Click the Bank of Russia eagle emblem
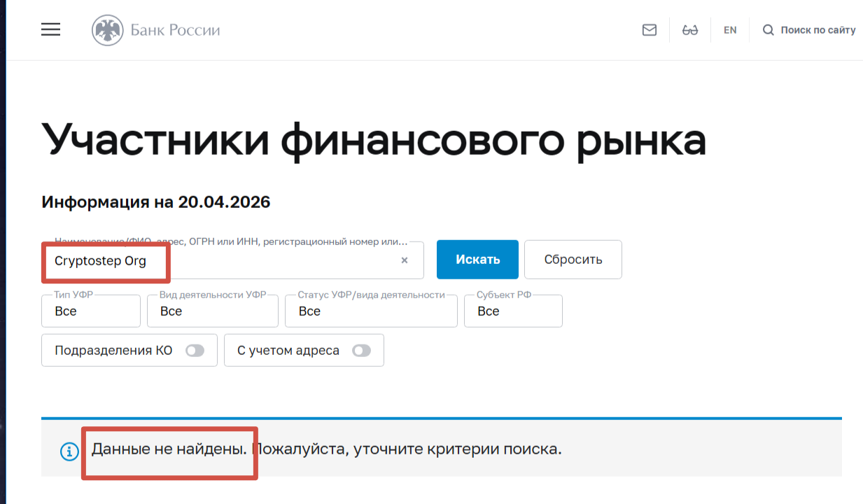The image size is (863, 504). click(x=107, y=30)
